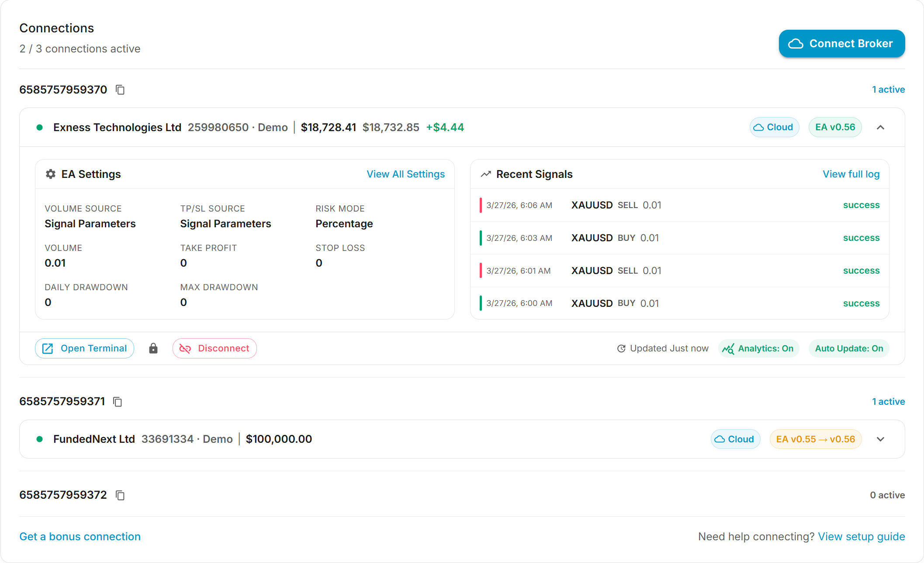Click the EA v0.55 to v0.56 update badge
The height and width of the screenshot is (563, 924).
click(816, 439)
